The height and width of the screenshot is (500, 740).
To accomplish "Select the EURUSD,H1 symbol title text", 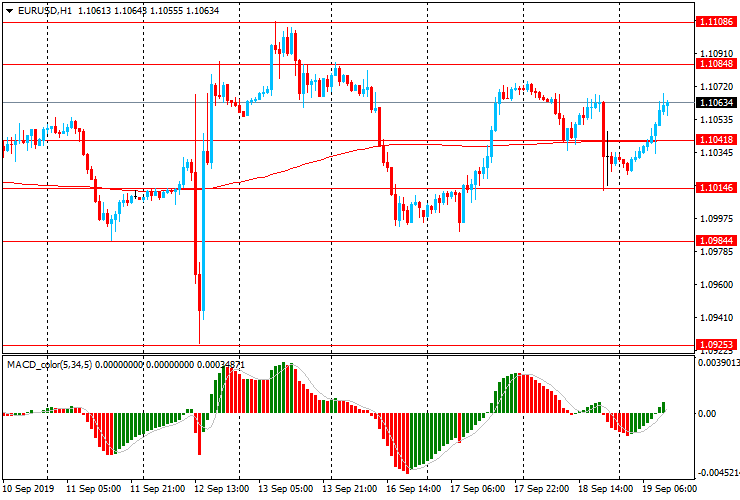I will coord(45,10).
